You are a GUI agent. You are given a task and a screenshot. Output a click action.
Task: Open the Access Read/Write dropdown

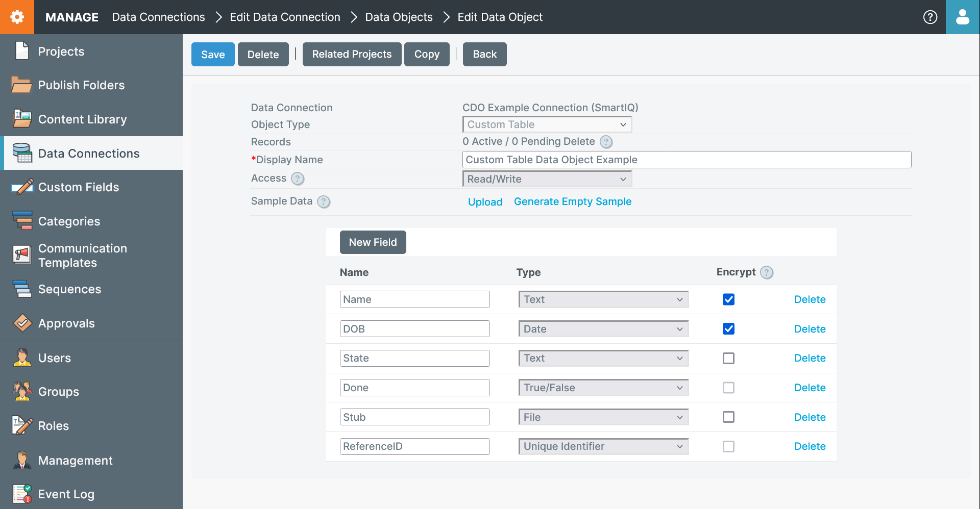click(547, 179)
